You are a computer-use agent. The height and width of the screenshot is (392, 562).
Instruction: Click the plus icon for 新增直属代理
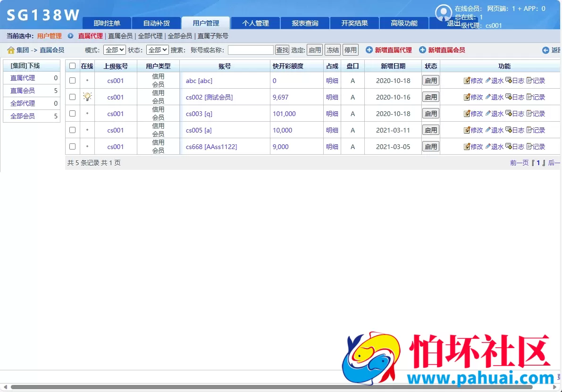coord(369,50)
